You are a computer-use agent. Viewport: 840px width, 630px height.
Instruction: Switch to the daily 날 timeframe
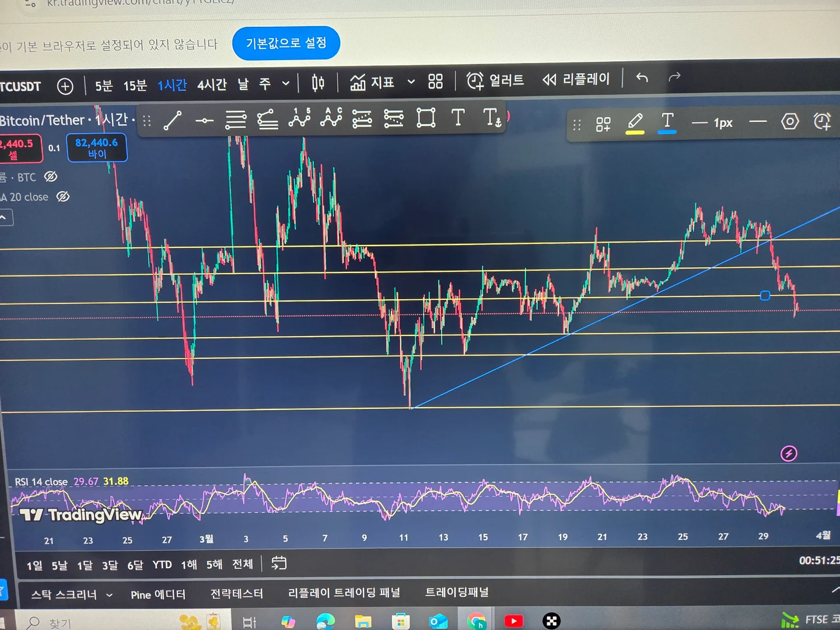click(x=243, y=84)
